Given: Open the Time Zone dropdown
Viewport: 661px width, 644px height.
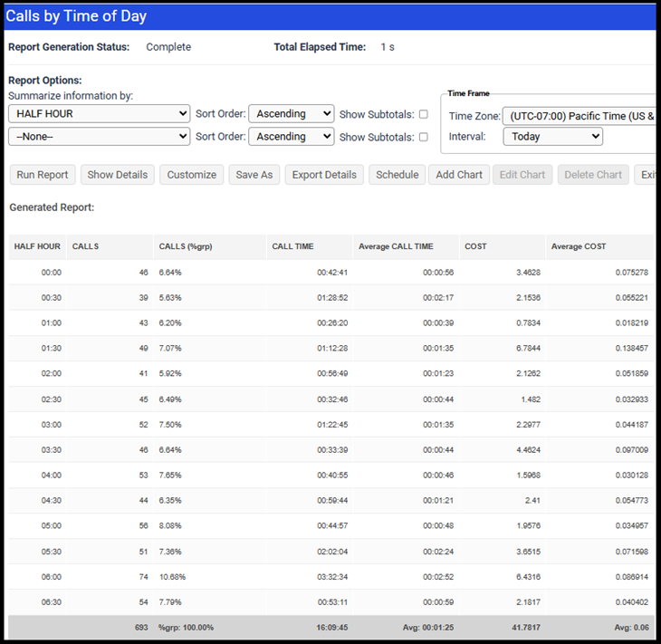Looking at the screenshot, I should pos(580,116).
